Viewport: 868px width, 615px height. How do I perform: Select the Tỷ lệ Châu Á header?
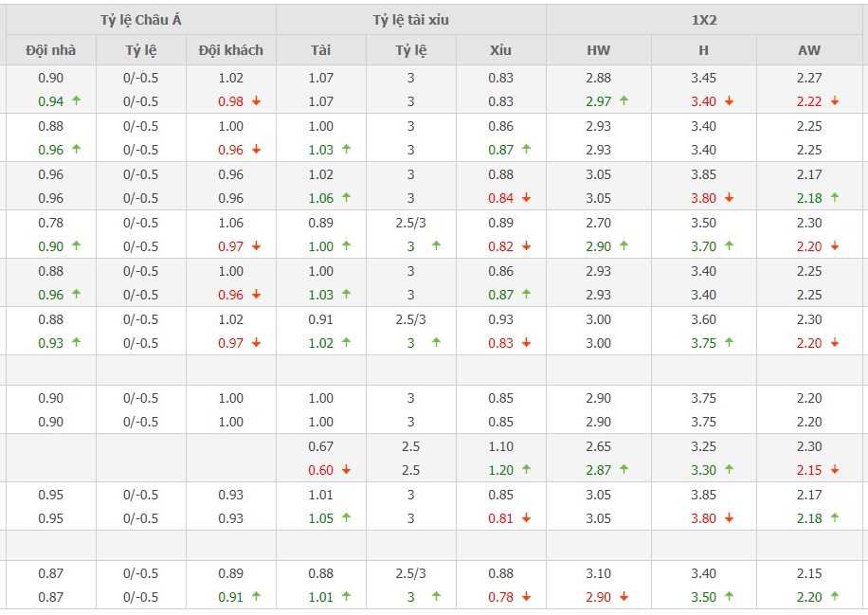coord(140,20)
